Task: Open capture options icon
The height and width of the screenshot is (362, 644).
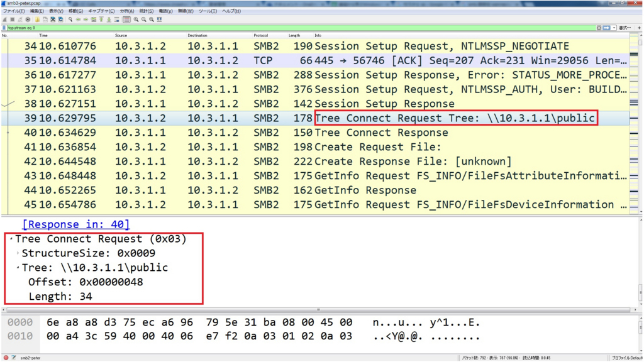Action: (28, 19)
